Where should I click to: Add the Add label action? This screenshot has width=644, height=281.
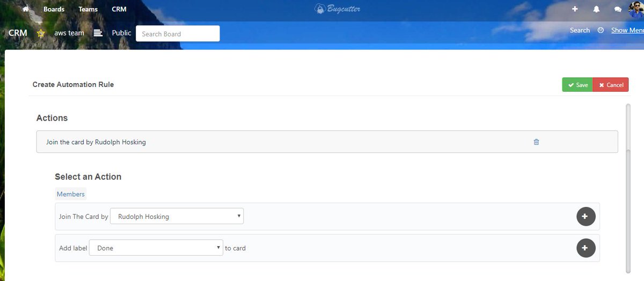[586, 248]
